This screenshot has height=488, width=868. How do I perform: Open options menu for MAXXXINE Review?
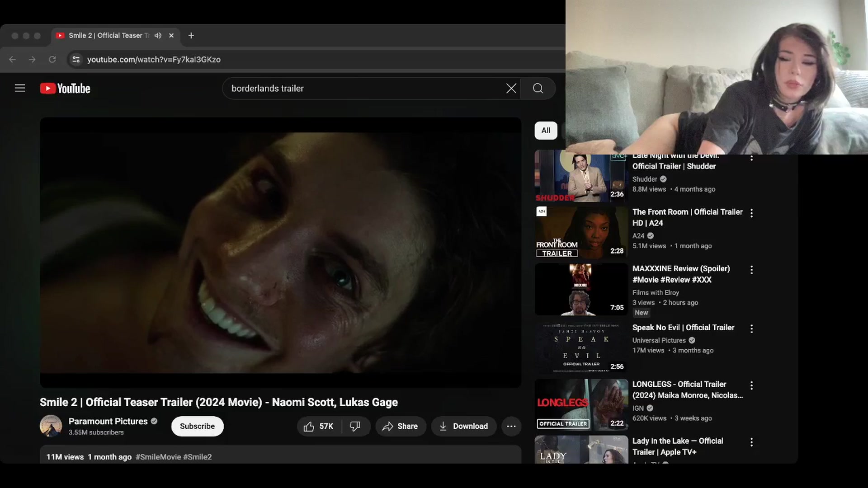coord(751,270)
